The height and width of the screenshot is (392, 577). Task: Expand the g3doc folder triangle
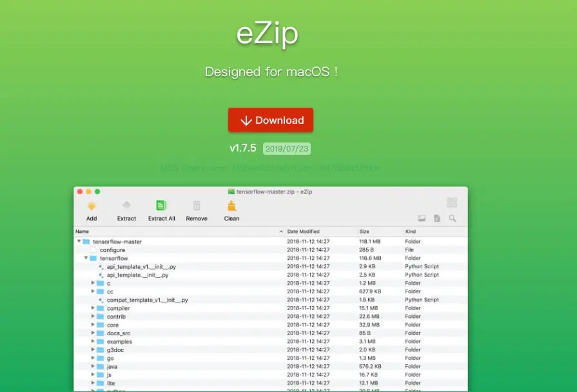pyautogui.click(x=93, y=349)
